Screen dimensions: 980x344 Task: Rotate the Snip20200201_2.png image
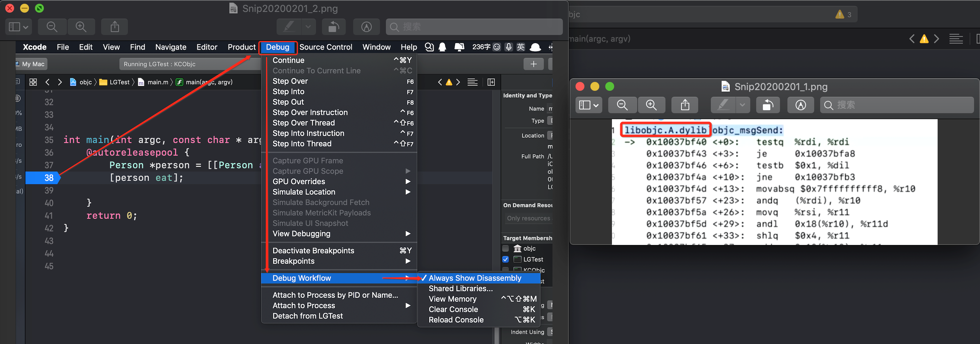[333, 27]
